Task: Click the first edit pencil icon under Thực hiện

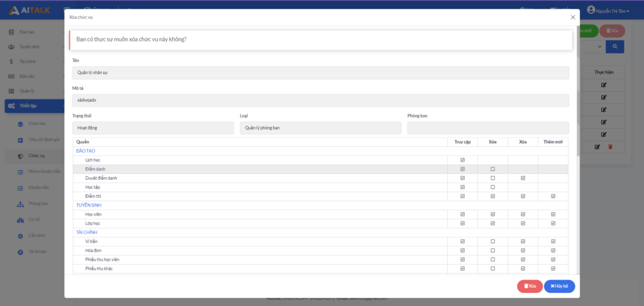Action: tap(604, 85)
